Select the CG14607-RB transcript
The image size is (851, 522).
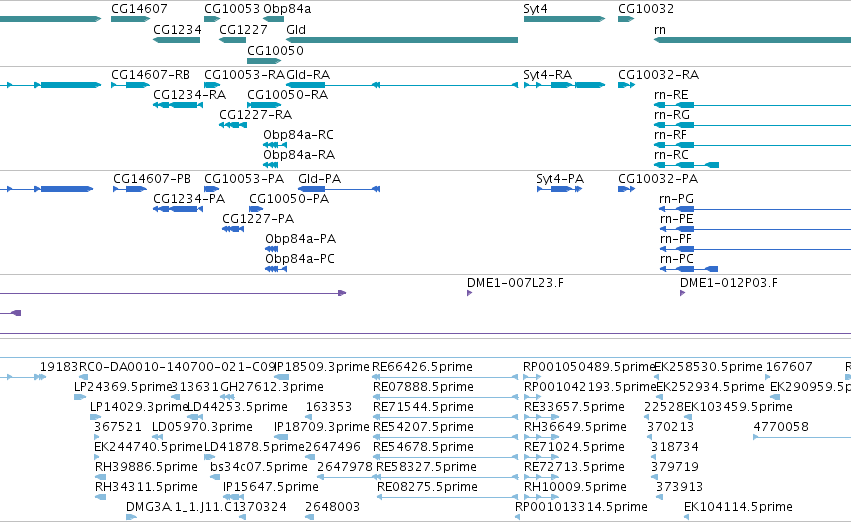pyautogui.click(x=130, y=85)
